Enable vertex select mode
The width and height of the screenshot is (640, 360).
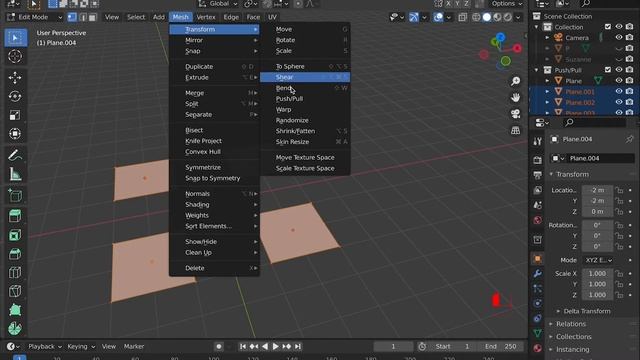tap(72, 17)
